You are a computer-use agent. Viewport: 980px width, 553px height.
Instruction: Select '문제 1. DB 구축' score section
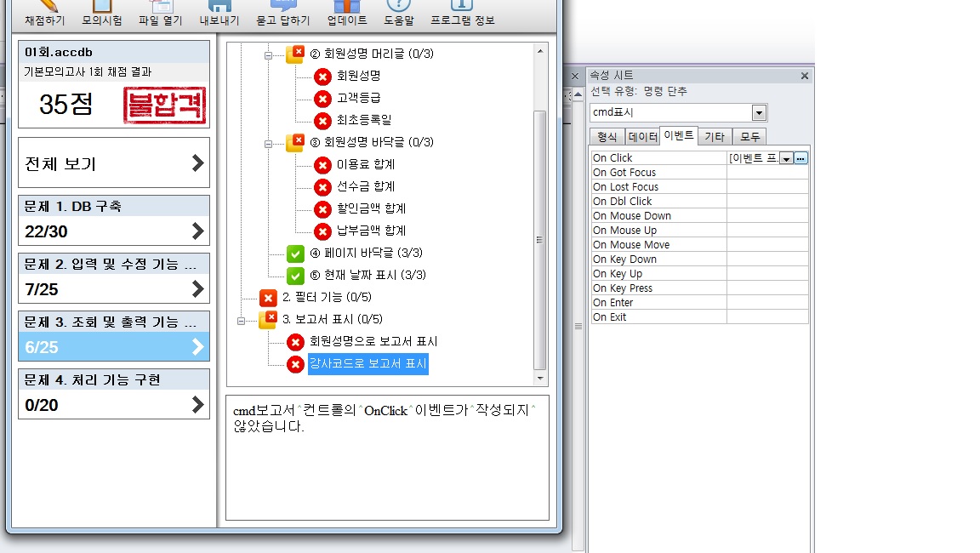click(114, 219)
